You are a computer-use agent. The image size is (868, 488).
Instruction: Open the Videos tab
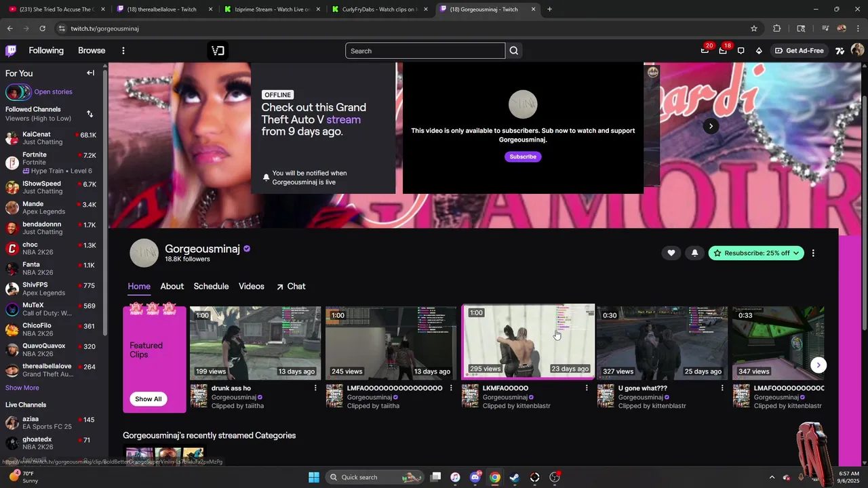point(252,286)
